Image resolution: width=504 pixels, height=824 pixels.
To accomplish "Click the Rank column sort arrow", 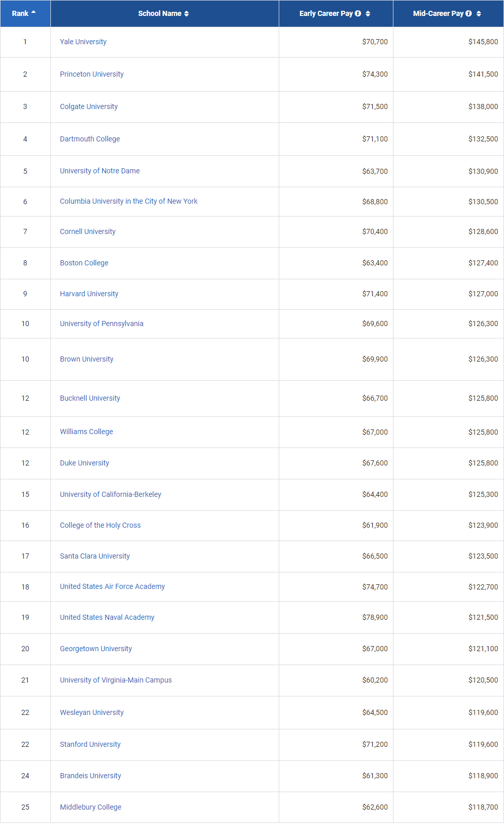I will tap(33, 12).
